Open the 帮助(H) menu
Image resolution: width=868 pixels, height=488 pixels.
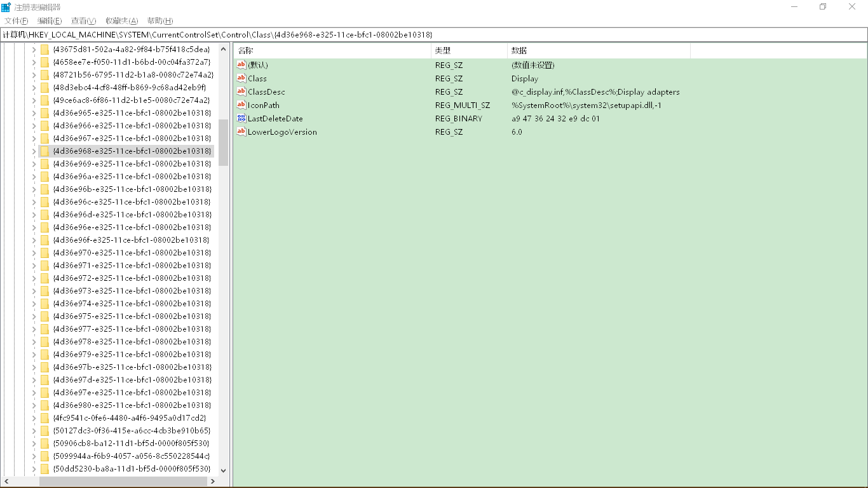(x=160, y=21)
